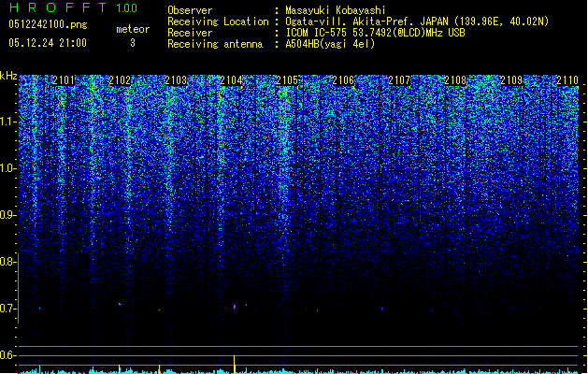Click the 0.7 kHz axis label
Screen dimensions: 588x374
pos(7,309)
